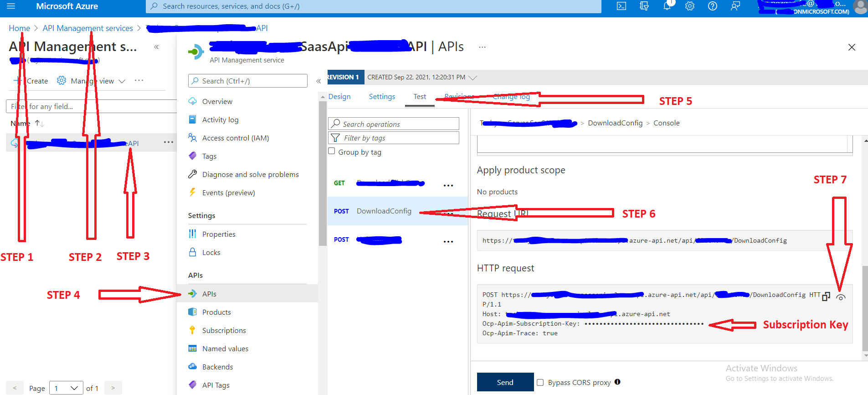Viewport: 868px width, 395px height.
Task: Open context menu for the last POST operation
Action: pyautogui.click(x=448, y=241)
